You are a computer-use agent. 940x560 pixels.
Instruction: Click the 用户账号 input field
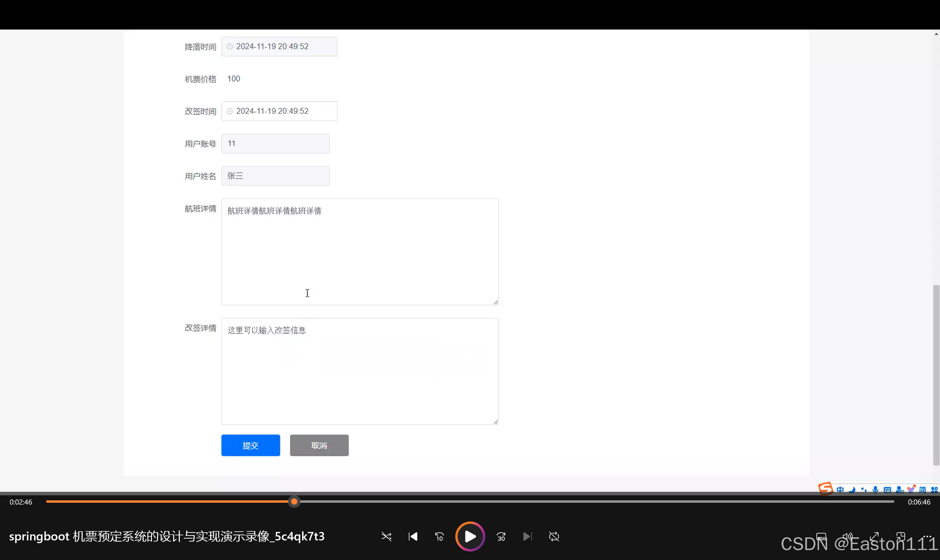pos(276,143)
